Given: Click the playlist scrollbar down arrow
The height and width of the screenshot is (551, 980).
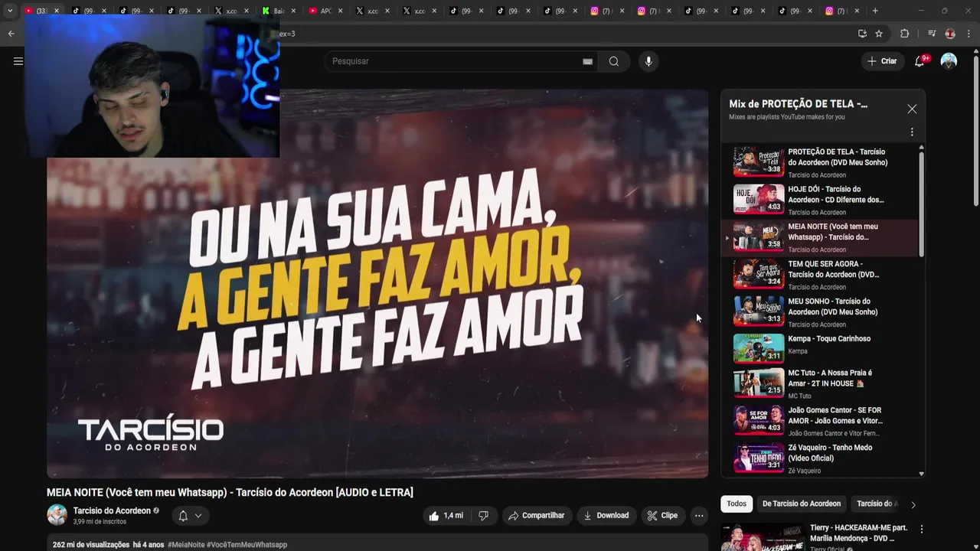Looking at the screenshot, I should 921,474.
